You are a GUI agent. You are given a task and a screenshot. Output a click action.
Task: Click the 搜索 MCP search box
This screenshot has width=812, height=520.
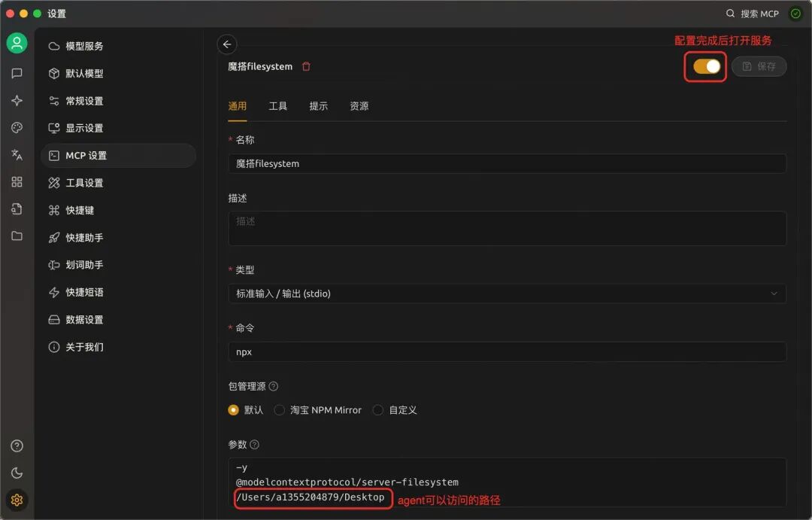tap(753, 14)
